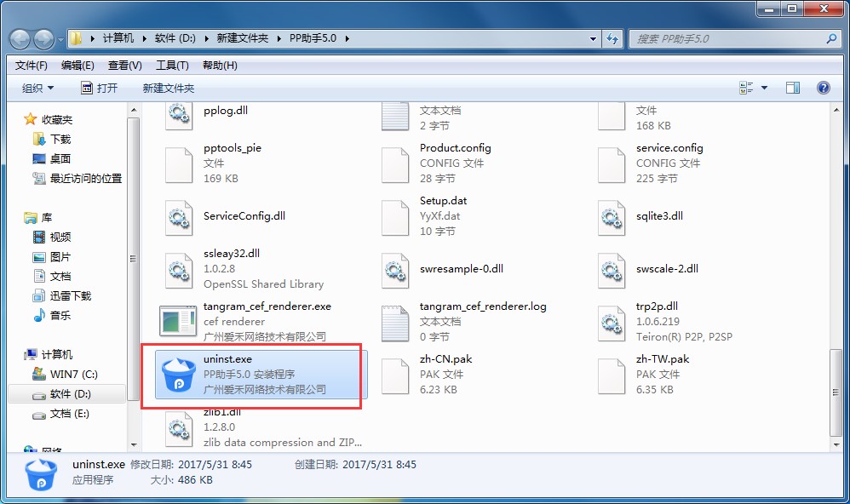Open the 文件(F) menu
The width and height of the screenshot is (850, 504).
[31, 66]
